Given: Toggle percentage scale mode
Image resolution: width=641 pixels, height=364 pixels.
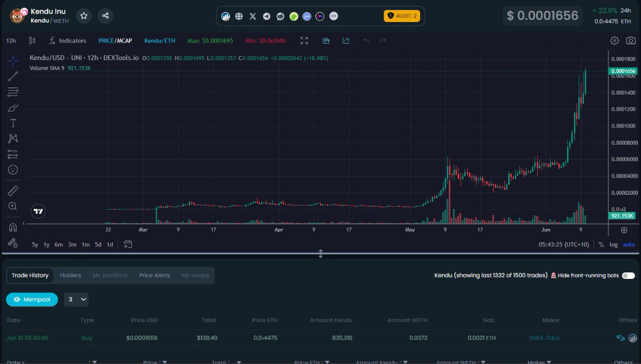Looking at the screenshot, I should coord(601,244).
